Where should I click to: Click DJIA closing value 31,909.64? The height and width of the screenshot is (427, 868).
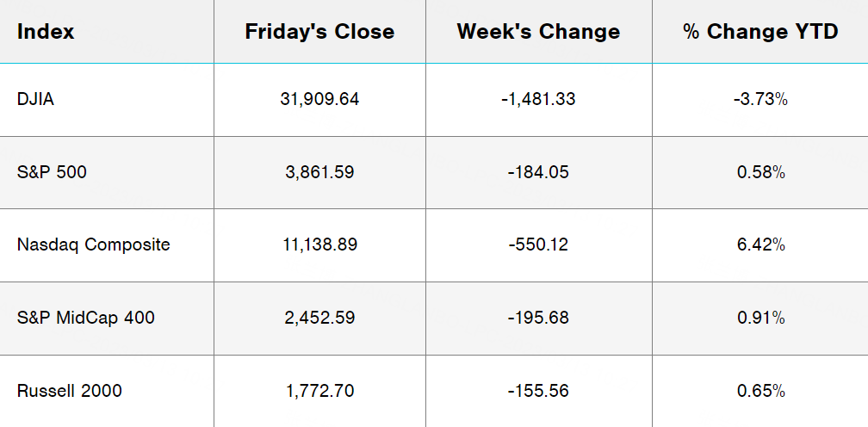(x=319, y=99)
